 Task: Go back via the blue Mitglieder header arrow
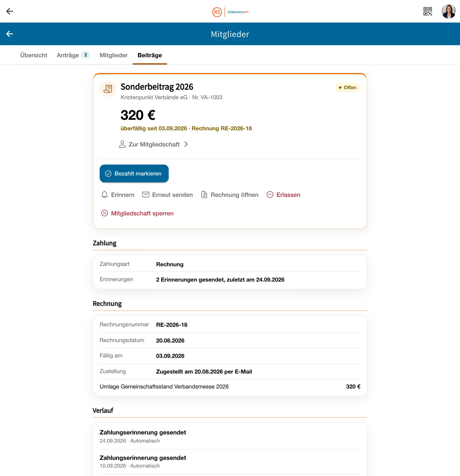click(x=10, y=34)
